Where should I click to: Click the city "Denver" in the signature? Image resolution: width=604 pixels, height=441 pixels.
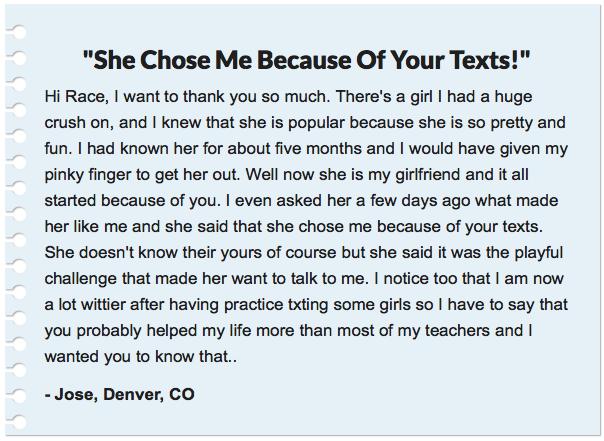click(134, 394)
